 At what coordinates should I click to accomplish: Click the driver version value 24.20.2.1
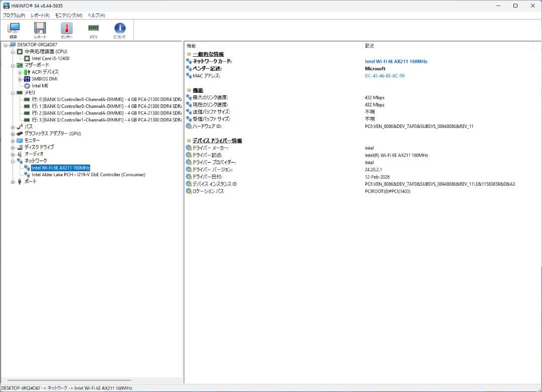373,170
